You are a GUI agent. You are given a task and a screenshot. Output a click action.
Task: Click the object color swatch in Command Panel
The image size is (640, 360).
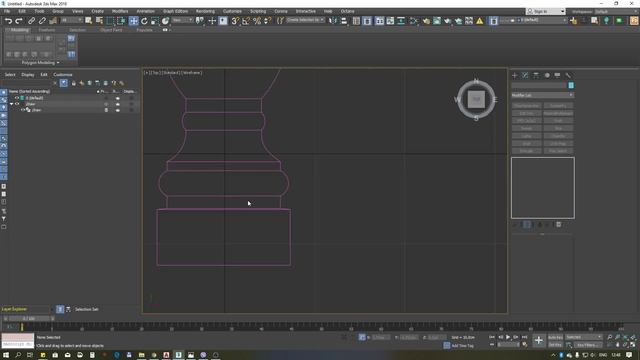click(571, 85)
